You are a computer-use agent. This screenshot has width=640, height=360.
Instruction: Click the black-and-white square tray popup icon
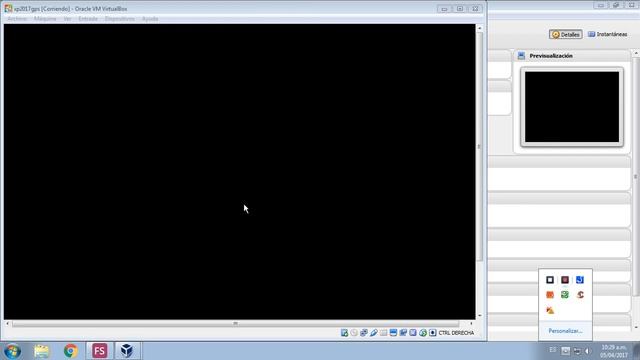coord(550,280)
